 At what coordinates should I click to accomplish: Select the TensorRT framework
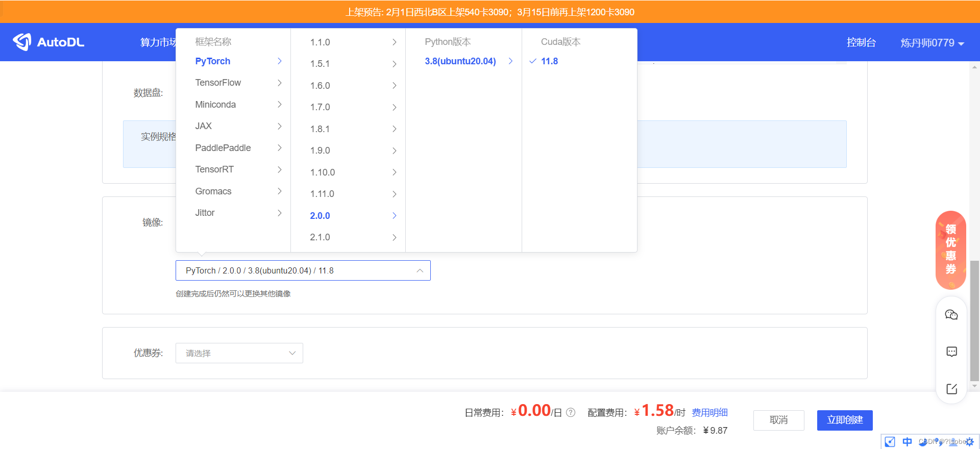click(233, 169)
